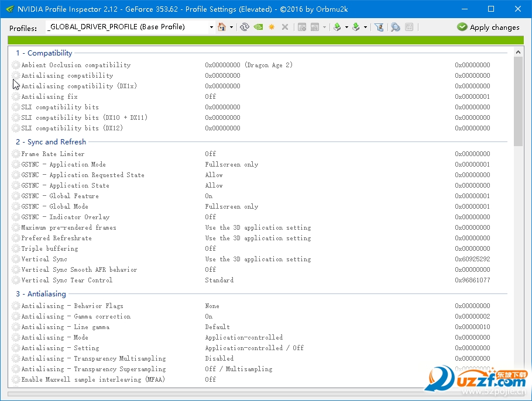Viewport: 532px width, 401px height.
Task: Click gear icon beside Vertical Sync
Action: [x=16, y=260]
